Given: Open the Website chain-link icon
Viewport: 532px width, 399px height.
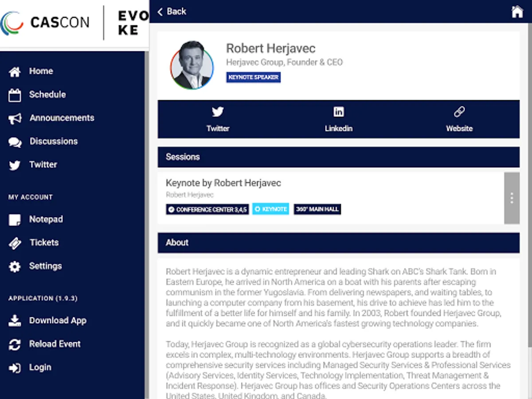Looking at the screenshot, I should [x=459, y=112].
